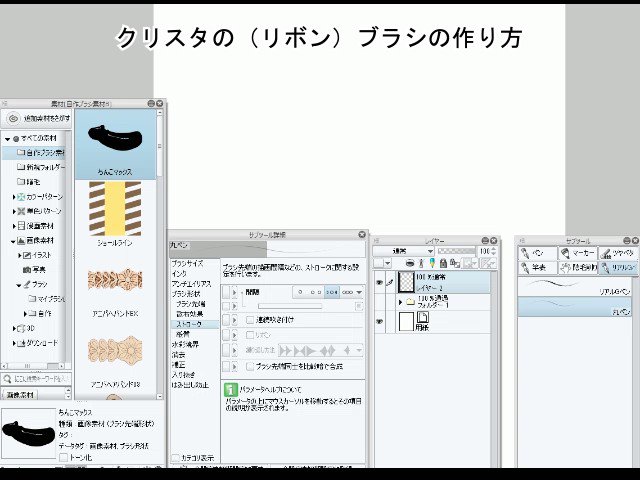Click the reference layer lighthouse icon

tap(421, 264)
